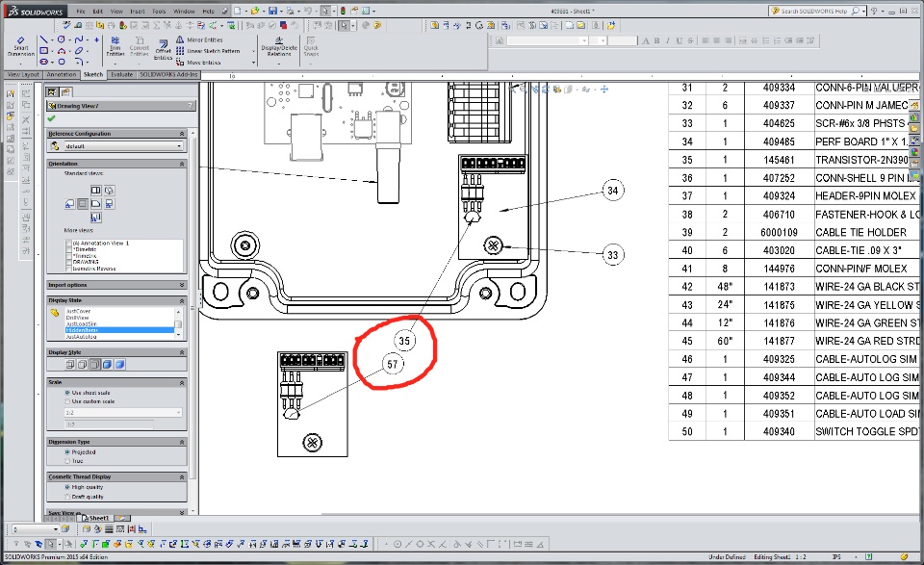Viewport: 924px width, 565px height.
Task: Click the Trim Entities tool
Action: [115, 46]
